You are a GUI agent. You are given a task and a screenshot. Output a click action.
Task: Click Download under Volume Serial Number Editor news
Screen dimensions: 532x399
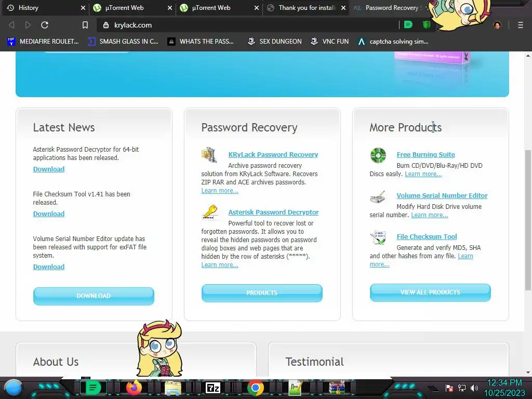point(49,267)
